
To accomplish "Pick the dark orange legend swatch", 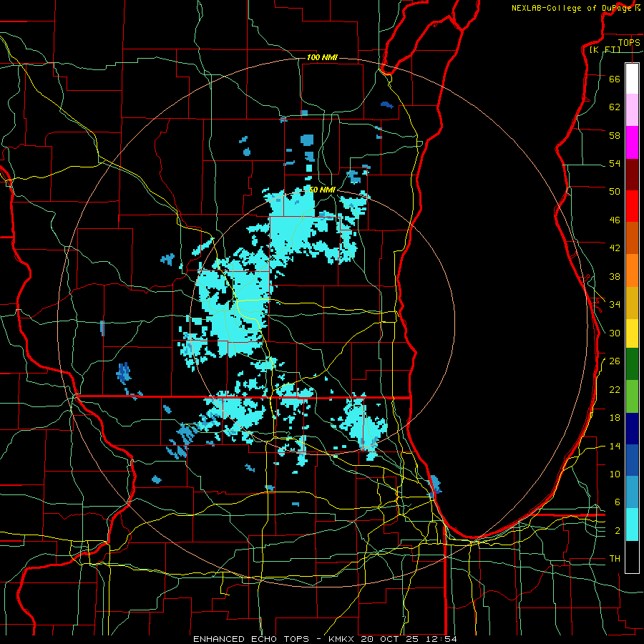I will click(632, 238).
